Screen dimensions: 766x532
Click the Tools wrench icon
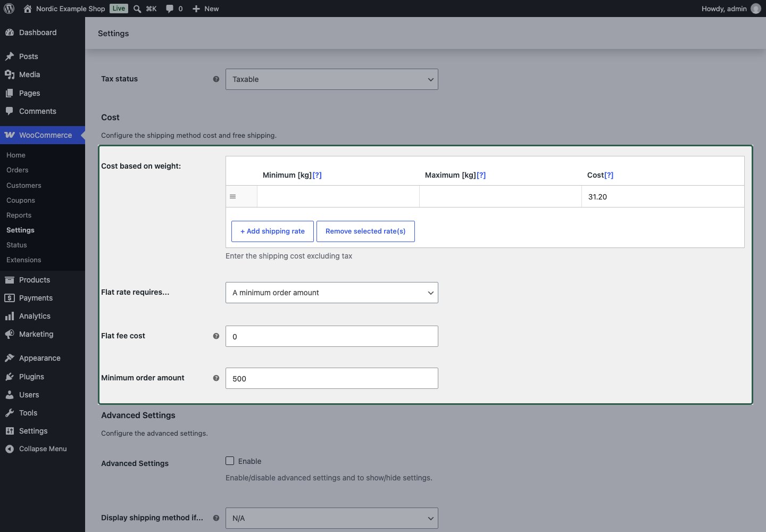(10, 413)
